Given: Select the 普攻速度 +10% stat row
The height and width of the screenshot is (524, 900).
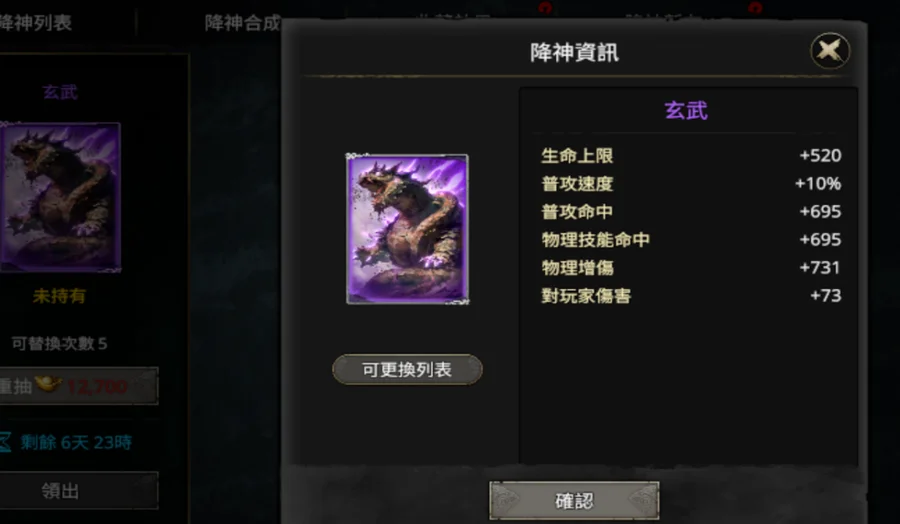Looking at the screenshot, I should click(x=691, y=184).
